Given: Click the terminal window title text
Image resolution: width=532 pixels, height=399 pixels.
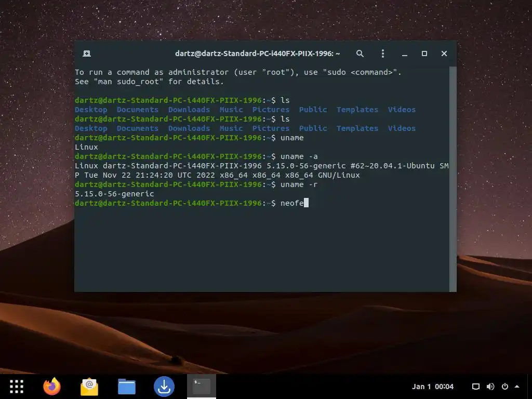Looking at the screenshot, I should tap(257, 54).
